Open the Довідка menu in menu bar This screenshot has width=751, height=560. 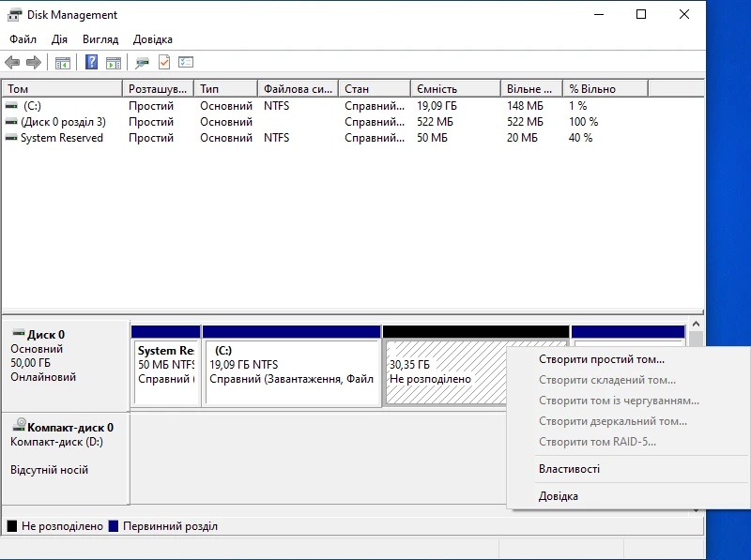(x=153, y=39)
